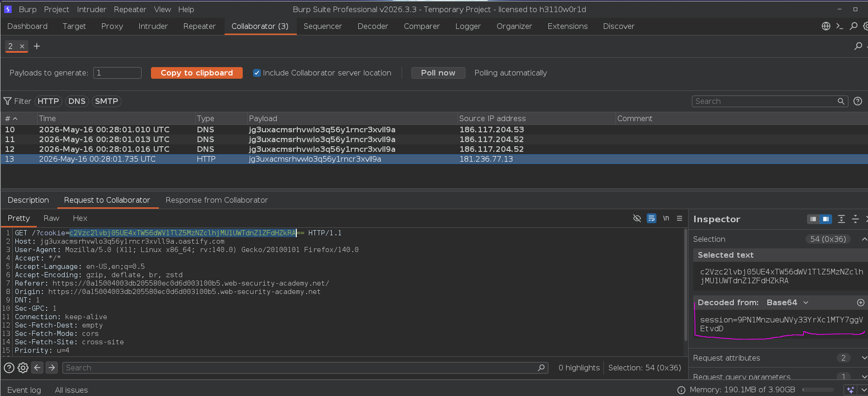This screenshot has width=868, height=396.
Task: Close Collaborator tab 2
Action: (x=22, y=46)
